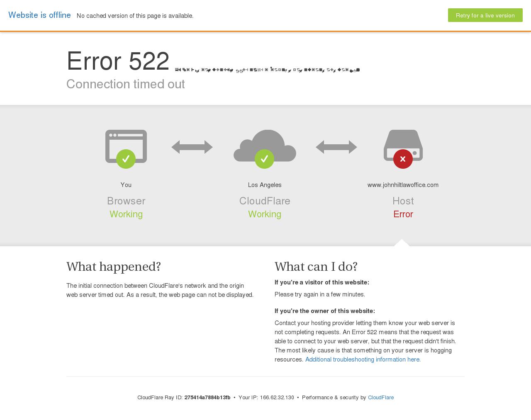The height and width of the screenshot is (420, 531).
Task: Click the Los Angeles location label
Action: click(x=265, y=185)
